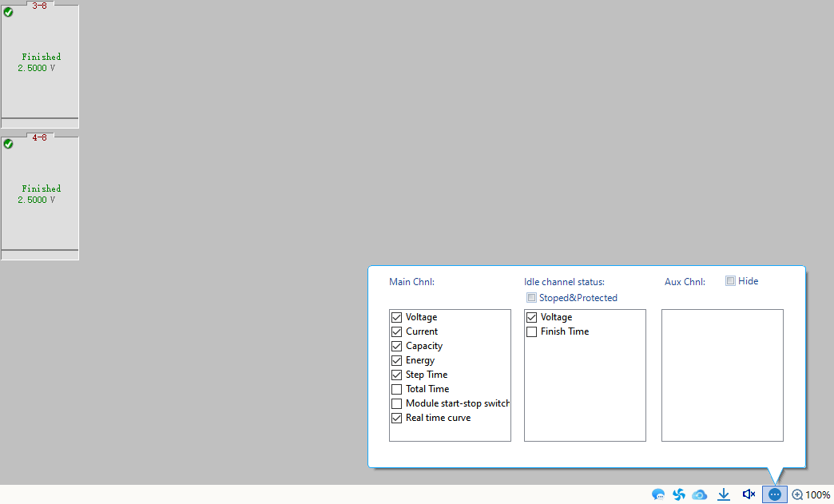Viewport: 834px width, 504px height.
Task: Tick the Hide checkbox for Aux Chnl
Action: coord(730,281)
